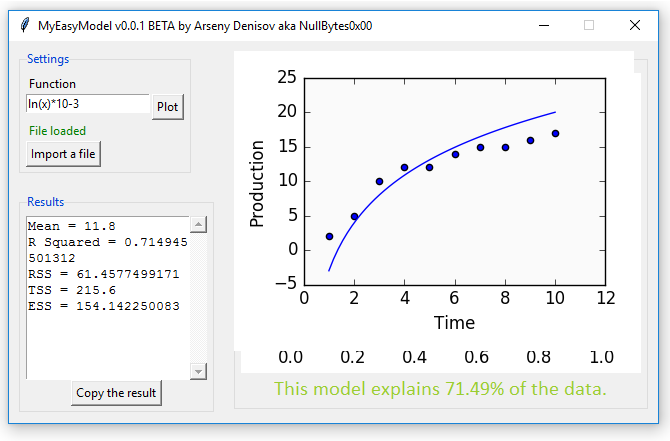Click the feather app icon in title bar
Image resolution: width=670 pixels, height=441 pixels.
pos(25,25)
